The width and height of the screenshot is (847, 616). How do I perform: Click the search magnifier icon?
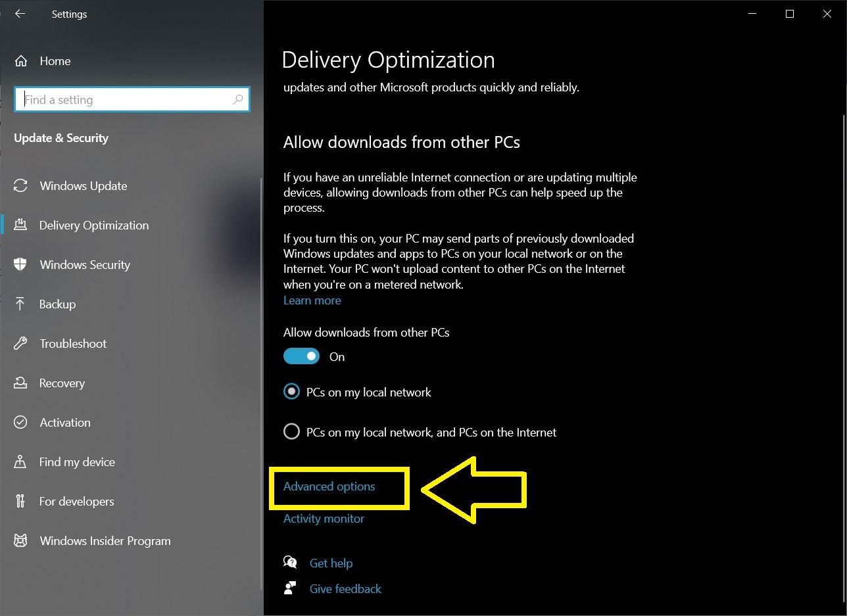[x=238, y=99]
